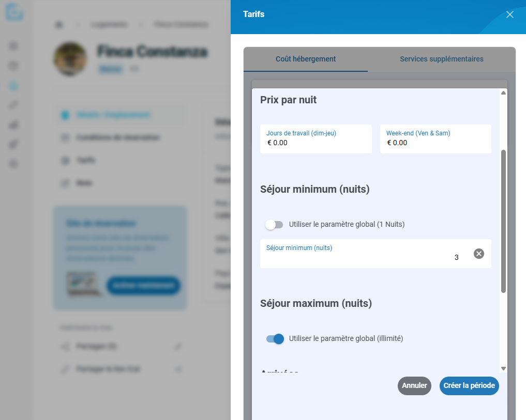Click scrollbar up arrow in rates form
The image size is (526, 420).
[x=503, y=93]
